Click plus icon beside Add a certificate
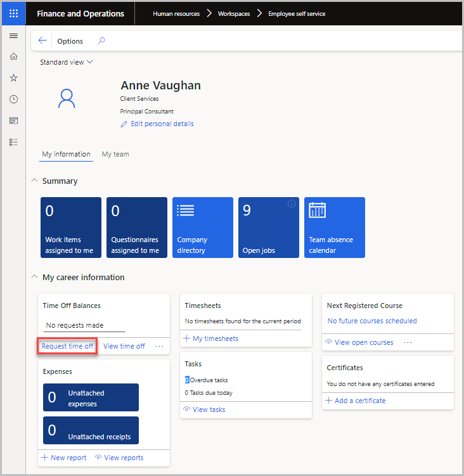The width and height of the screenshot is (464, 476). coord(328,400)
